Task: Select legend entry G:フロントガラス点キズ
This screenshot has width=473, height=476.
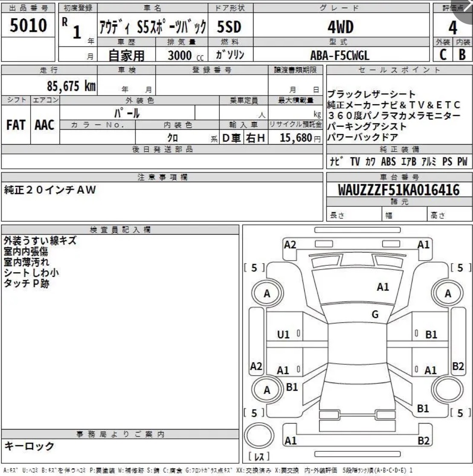Action: (x=209, y=470)
